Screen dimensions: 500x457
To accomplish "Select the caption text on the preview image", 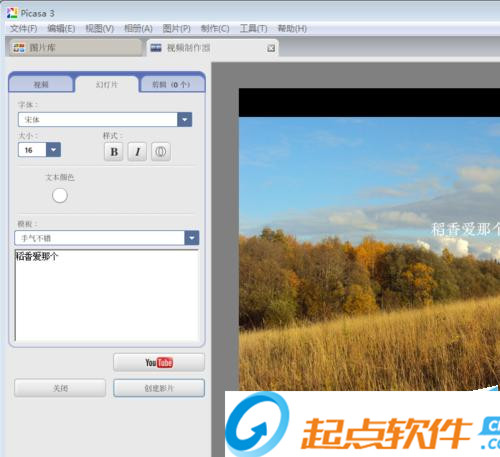I will [465, 229].
